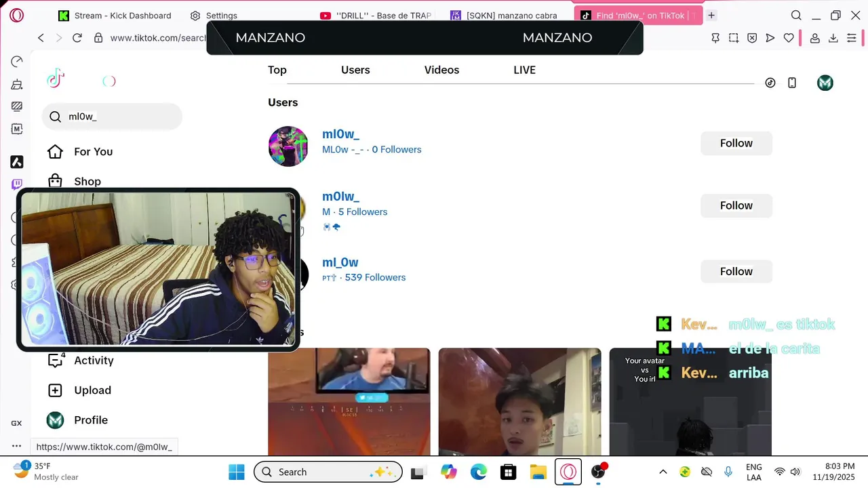Open ml0w_ user profile link
The image size is (868, 488).
(340, 134)
